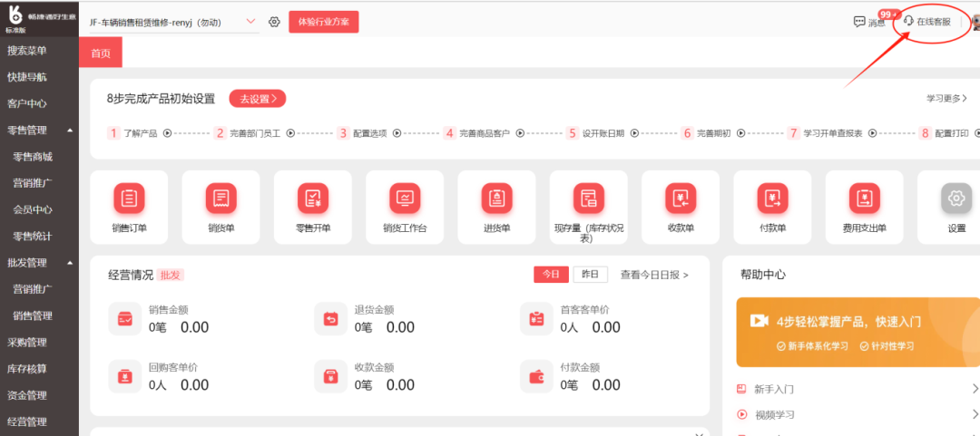The width and height of the screenshot is (980, 436).
Task: Open the gray 设置 gear tile
Action: pyautogui.click(x=956, y=199)
